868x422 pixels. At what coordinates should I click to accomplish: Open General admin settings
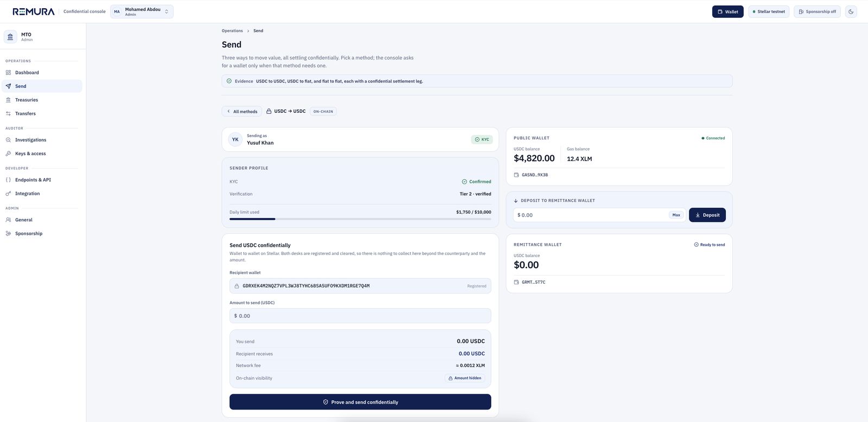[42, 220]
